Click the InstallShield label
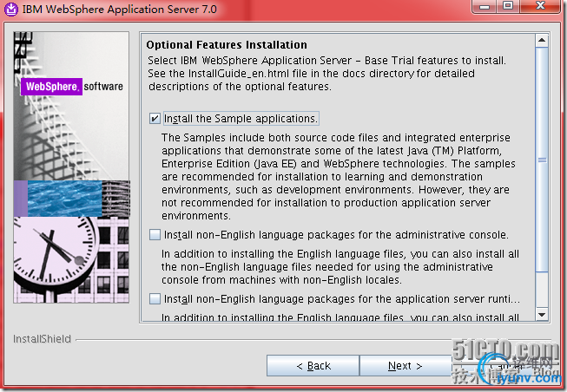The image size is (567, 392). coord(42,339)
